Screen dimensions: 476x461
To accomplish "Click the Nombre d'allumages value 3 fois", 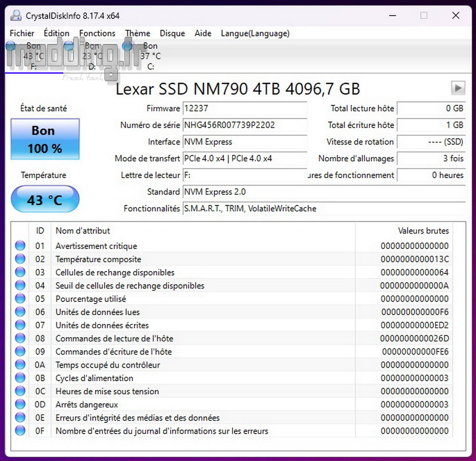I will point(431,158).
